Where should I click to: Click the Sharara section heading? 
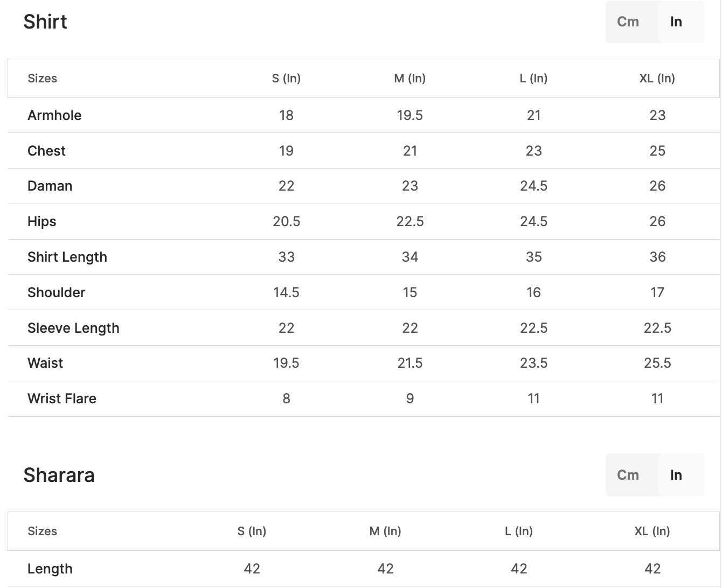(59, 475)
